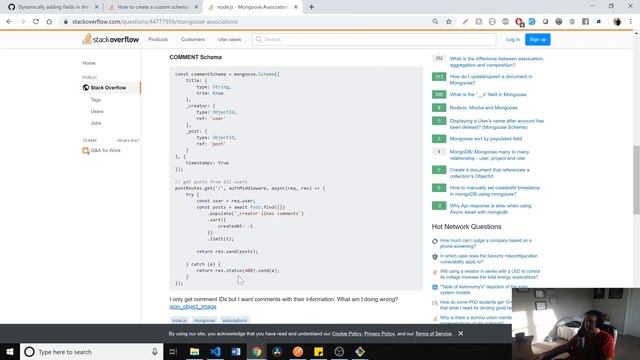Dismiss the cookie notice with X

[x=460, y=333]
